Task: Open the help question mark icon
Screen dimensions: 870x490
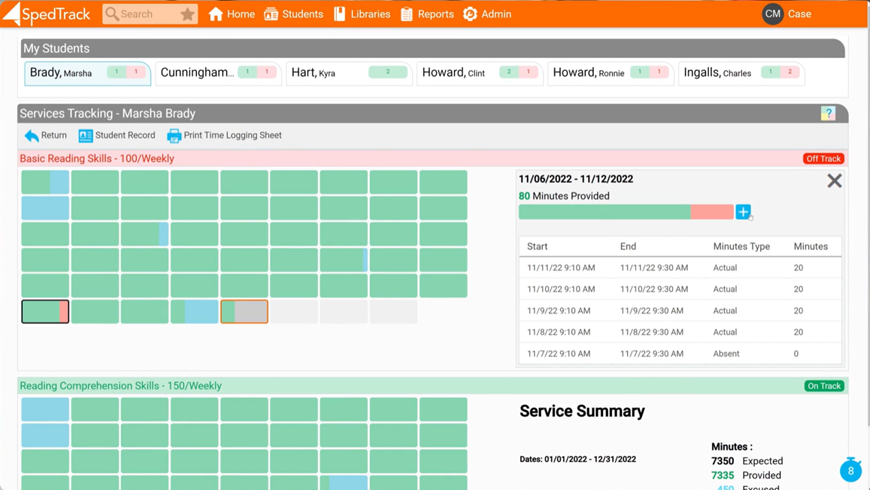Action: click(828, 114)
